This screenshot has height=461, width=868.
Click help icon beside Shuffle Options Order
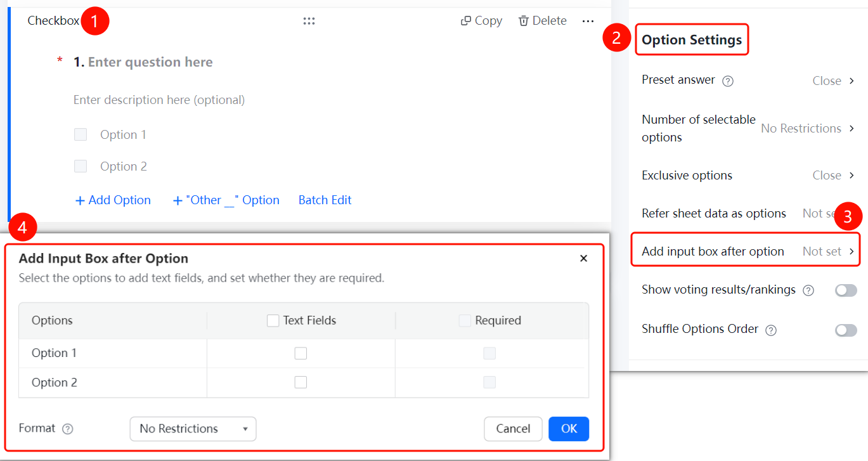(771, 330)
